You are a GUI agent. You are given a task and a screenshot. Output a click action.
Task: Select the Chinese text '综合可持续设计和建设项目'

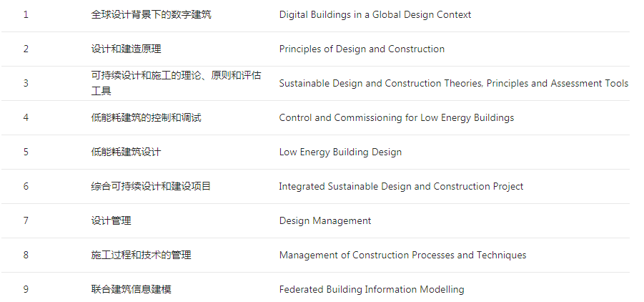[151, 187]
